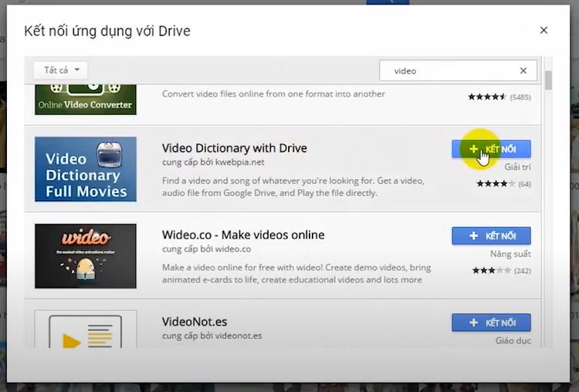Open Wideo.co - Make videos online title
Image resolution: width=579 pixels, height=392 pixels.
(x=243, y=235)
